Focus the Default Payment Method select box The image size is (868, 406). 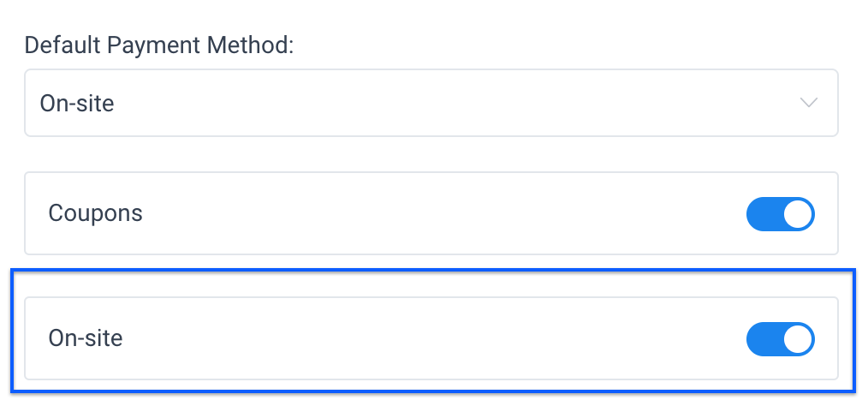click(342, 104)
